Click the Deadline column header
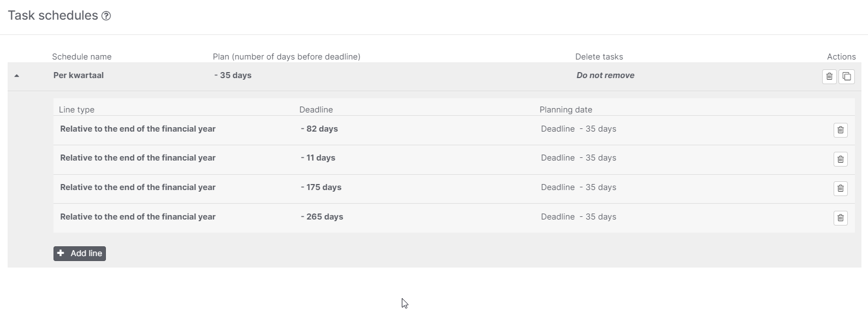 tap(316, 110)
